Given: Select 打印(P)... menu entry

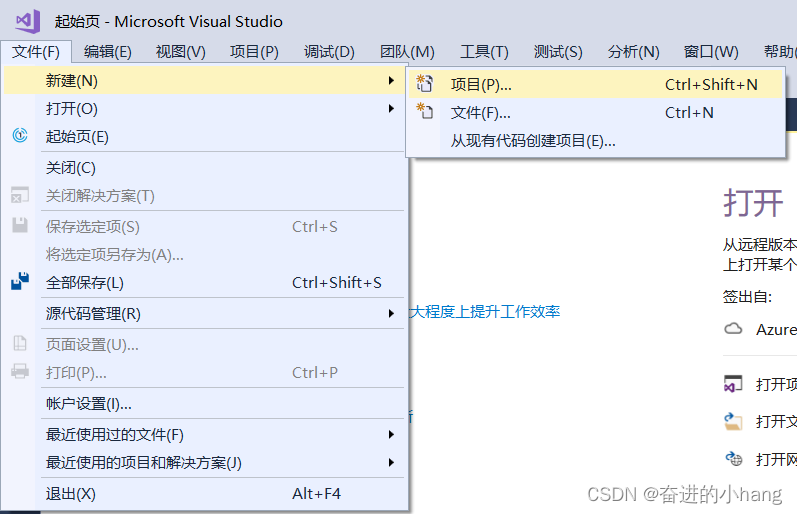Looking at the screenshot, I should (204, 372).
